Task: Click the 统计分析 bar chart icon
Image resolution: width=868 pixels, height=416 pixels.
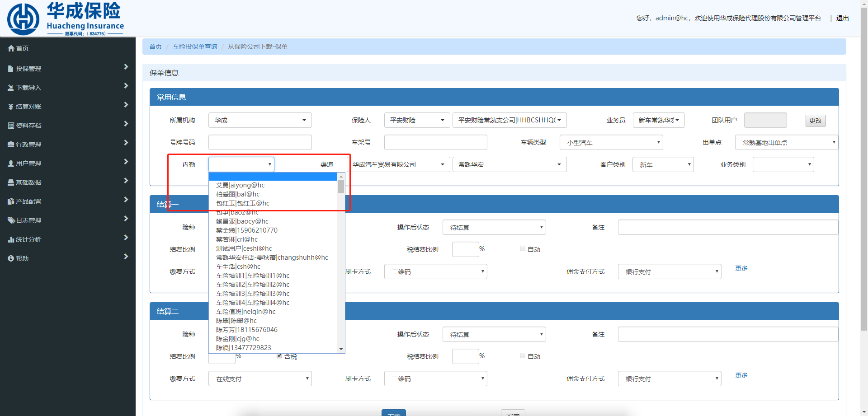Action: coord(11,239)
